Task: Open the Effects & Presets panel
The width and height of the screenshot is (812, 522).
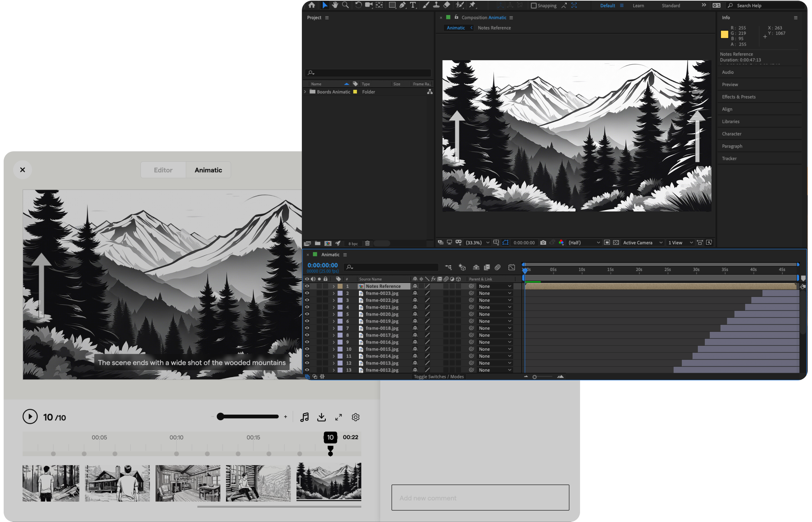Action: pos(739,97)
